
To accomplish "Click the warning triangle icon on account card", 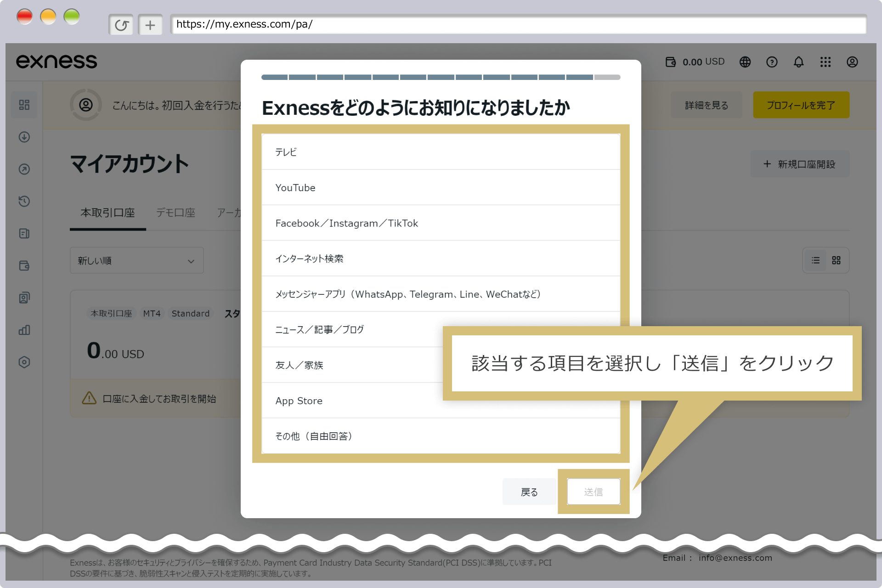I will tap(89, 398).
